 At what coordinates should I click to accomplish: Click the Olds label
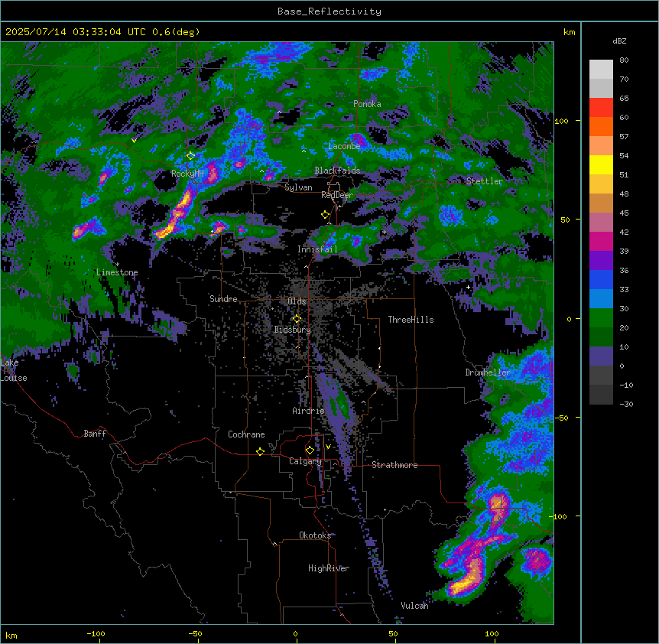[x=297, y=301]
